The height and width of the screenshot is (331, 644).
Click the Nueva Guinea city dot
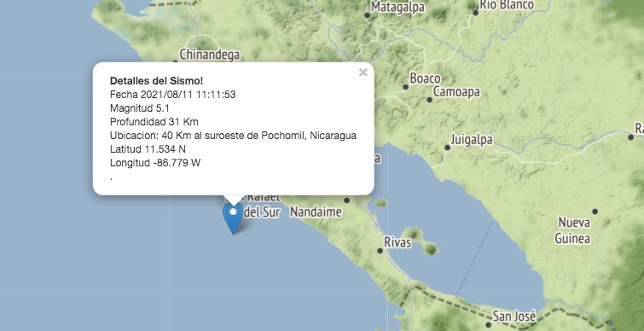(595, 212)
